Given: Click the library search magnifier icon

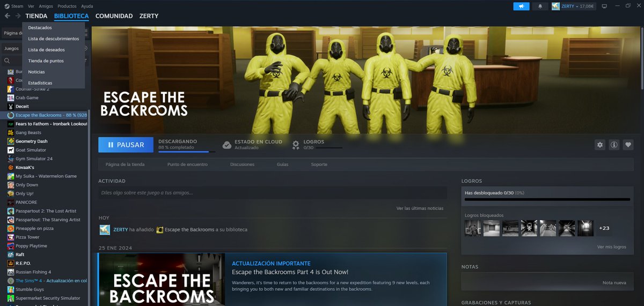Looking at the screenshot, I should coord(7,61).
